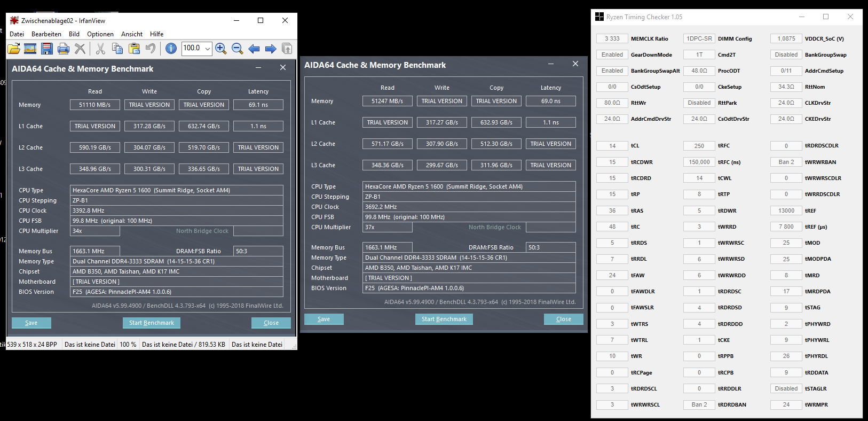Go to the next image with the right arrow

pyautogui.click(x=271, y=49)
